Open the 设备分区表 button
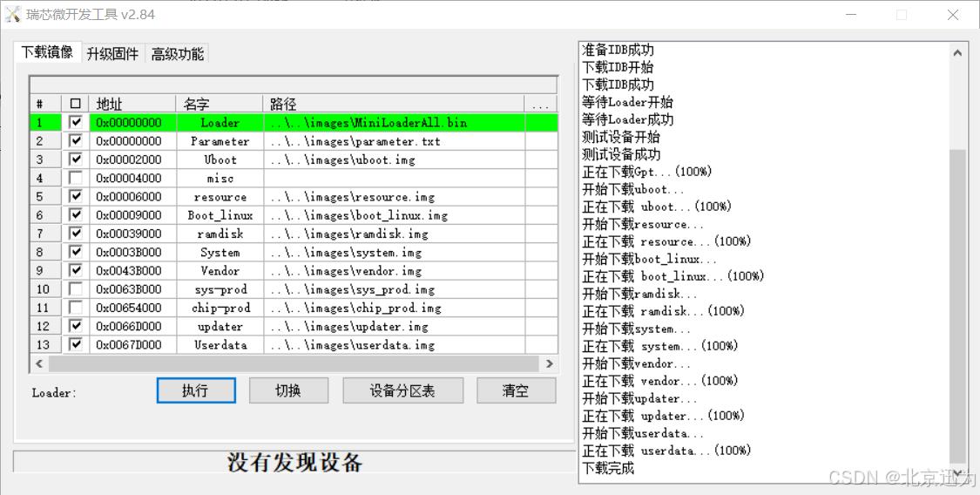Image resolution: width=980 pixels, height=495 pixels. (x=402, y=390)
